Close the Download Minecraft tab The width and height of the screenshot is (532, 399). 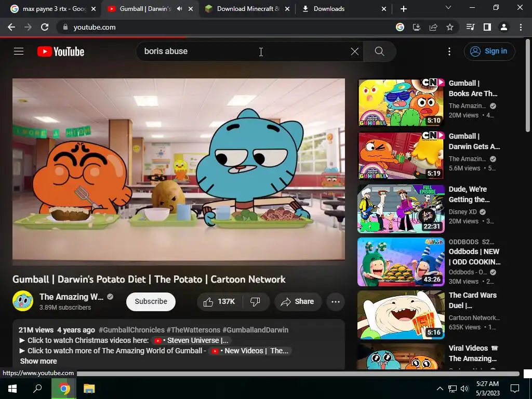click(x=287, y=9)
